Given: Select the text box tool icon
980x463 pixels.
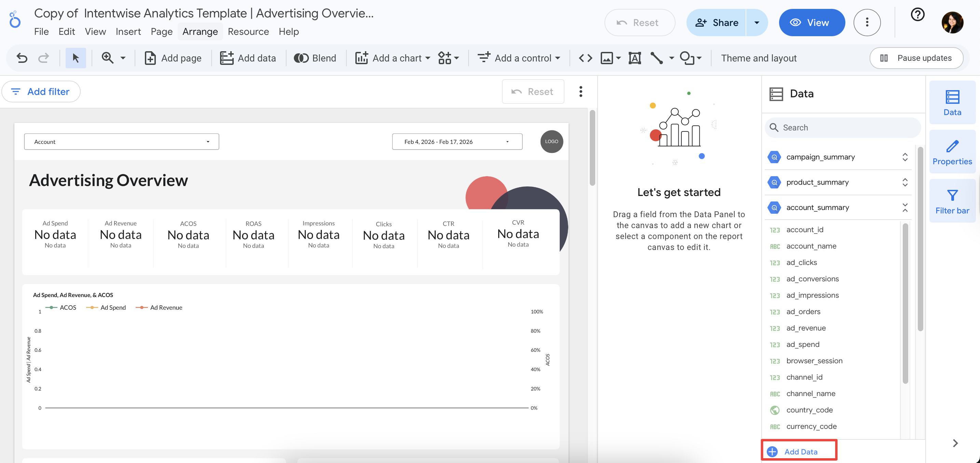Looking at the screenshot, I should coord(635,58).
